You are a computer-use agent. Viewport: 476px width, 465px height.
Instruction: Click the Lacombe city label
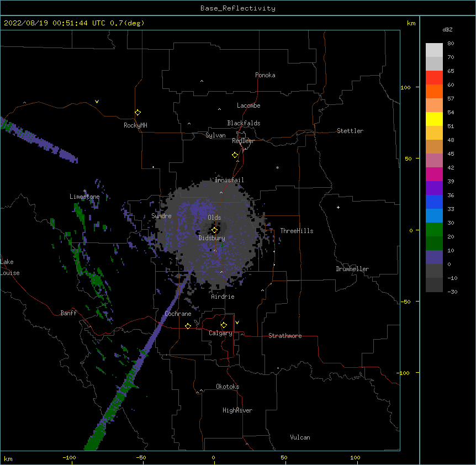pos(248,105)
